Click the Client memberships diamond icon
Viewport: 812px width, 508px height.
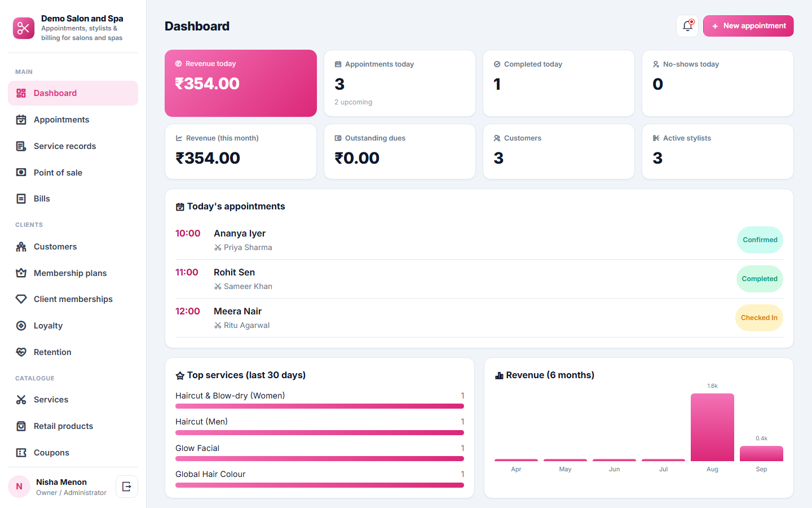(21, 299)
